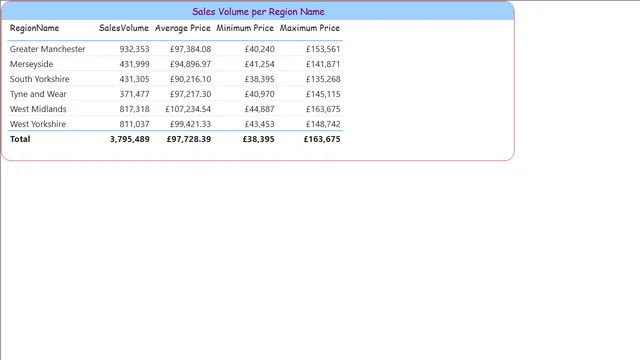Click Total row maximum price £163,675

(x=322, y=139)
